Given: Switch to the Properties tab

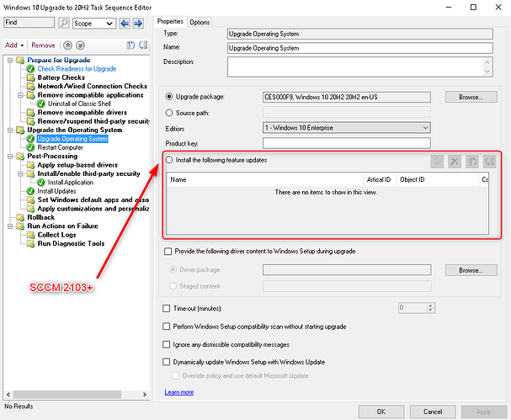Looking at the screenshot, I should coord(170,22).
